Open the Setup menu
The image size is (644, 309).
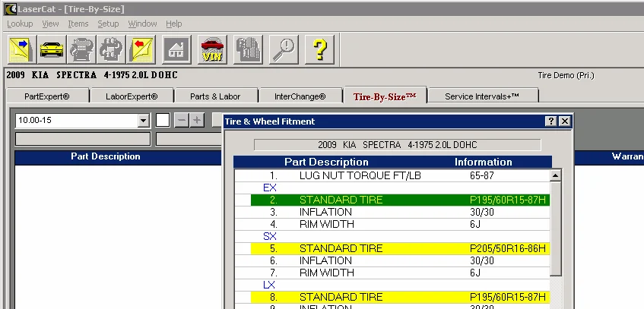[x=108, y=24]
